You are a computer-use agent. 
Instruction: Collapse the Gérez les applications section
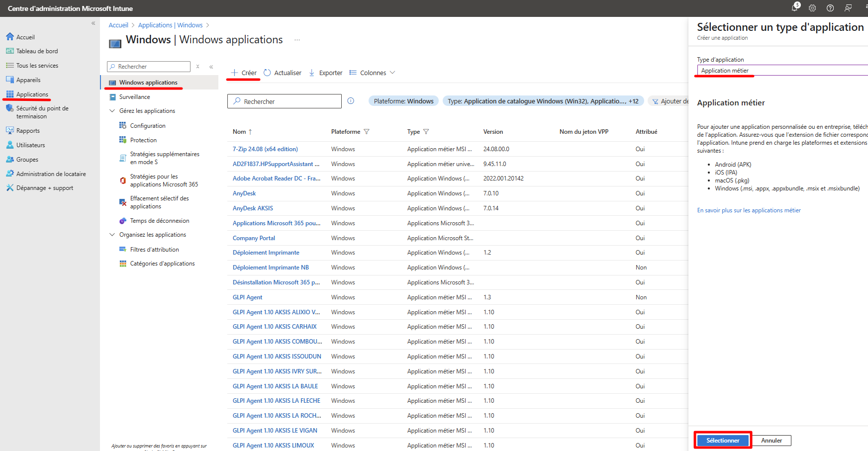tap(112, 111)
